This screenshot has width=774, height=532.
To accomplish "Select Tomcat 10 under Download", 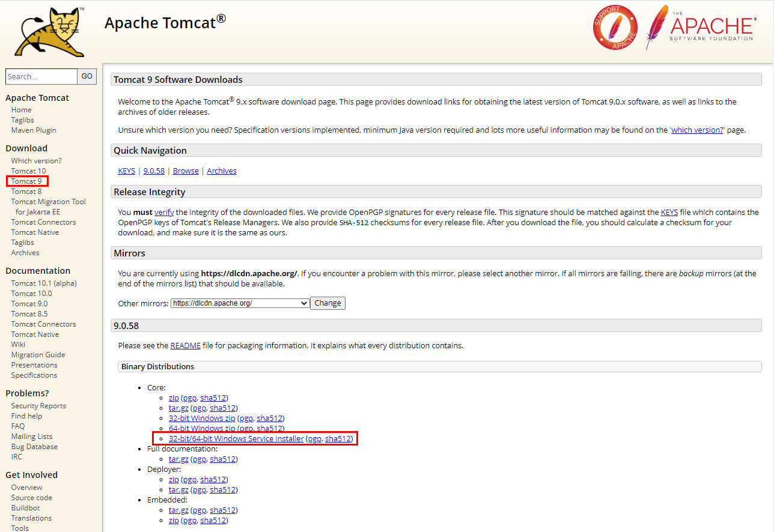I will pyautogui.click(x=28, y=171).
